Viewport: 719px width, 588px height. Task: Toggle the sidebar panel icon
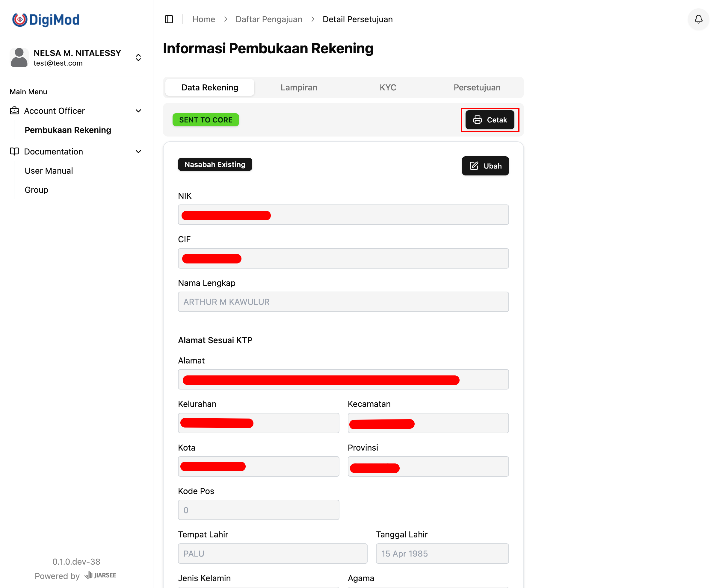point(169,19)
